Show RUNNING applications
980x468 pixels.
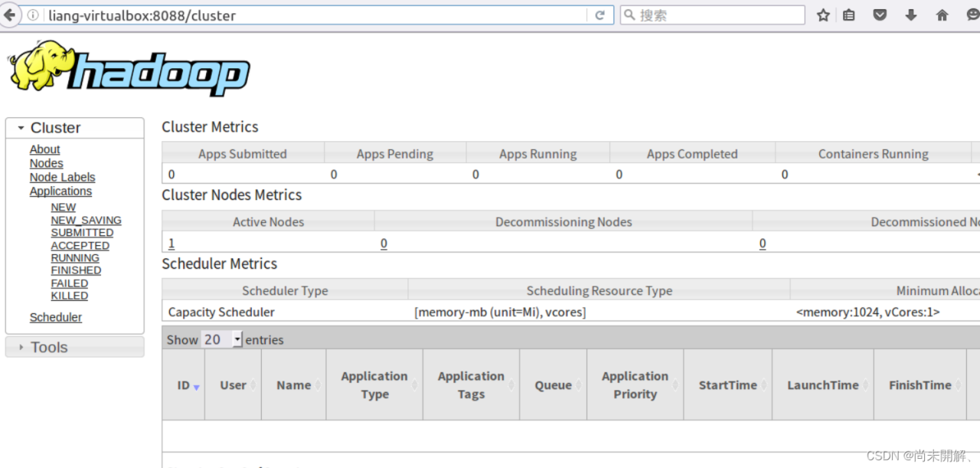(75, 258)
